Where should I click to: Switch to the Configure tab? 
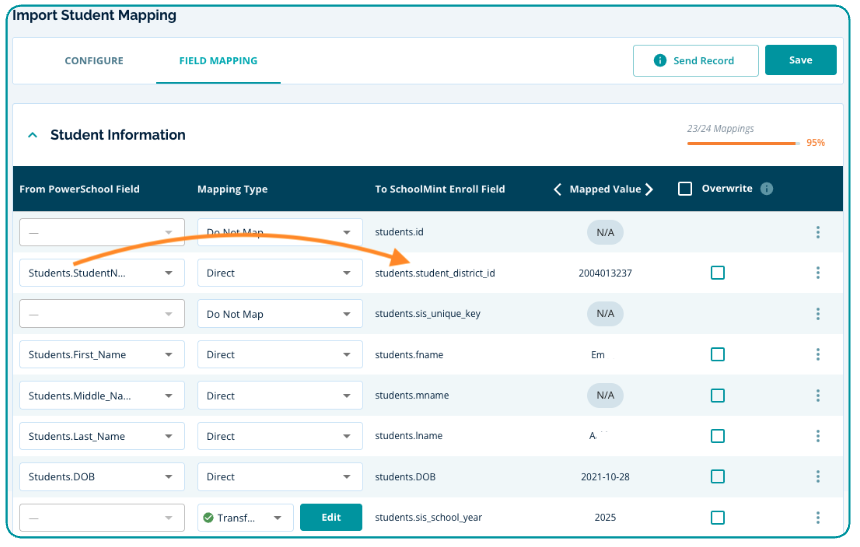pyautogui.click(x=94, y=61)
